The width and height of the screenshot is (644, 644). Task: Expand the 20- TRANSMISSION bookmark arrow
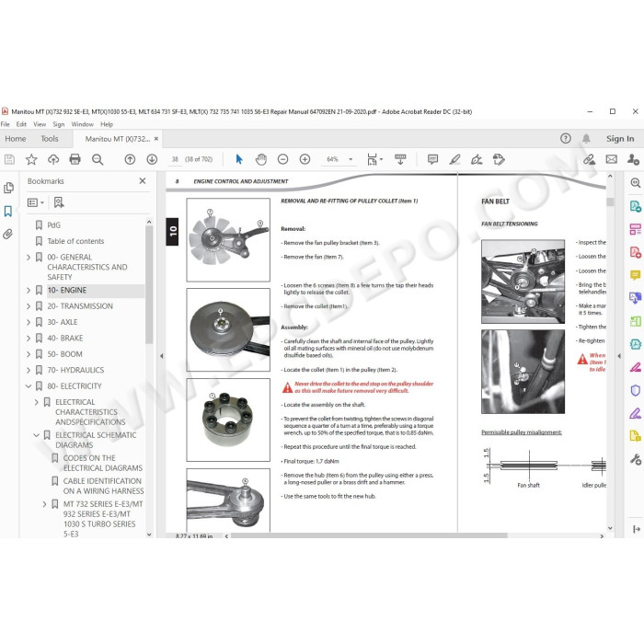tap(29, 306)
